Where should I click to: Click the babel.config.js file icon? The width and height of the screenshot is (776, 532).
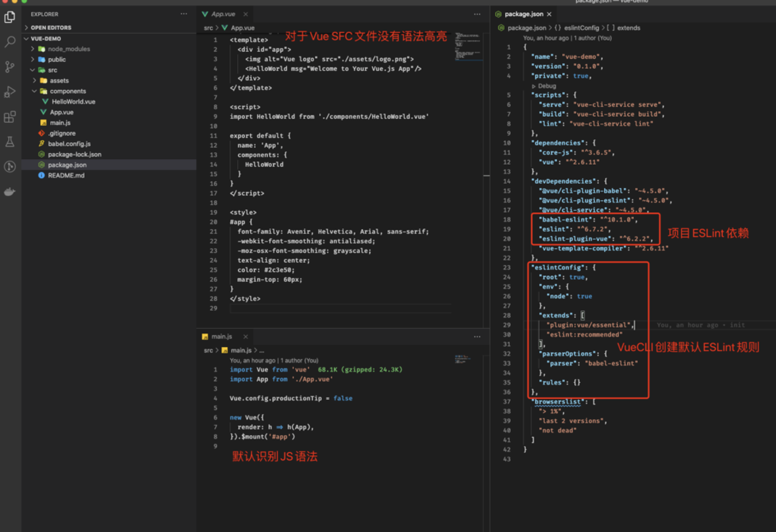click(x=41, y=144)
